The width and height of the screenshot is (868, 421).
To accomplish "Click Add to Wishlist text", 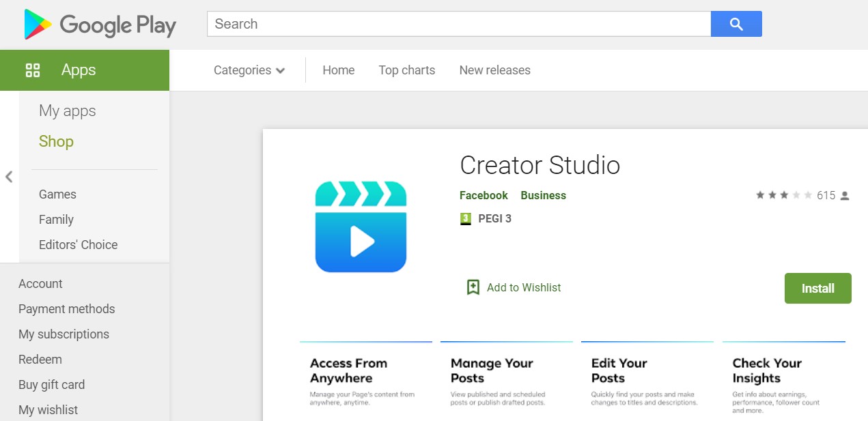I will 524,288.
